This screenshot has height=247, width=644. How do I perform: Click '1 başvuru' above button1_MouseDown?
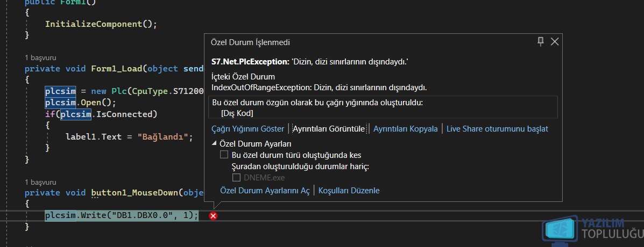40,182
